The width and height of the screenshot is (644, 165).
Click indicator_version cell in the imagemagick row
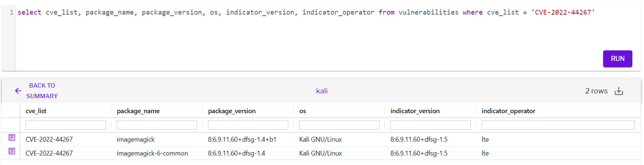[x=419, y=139]
